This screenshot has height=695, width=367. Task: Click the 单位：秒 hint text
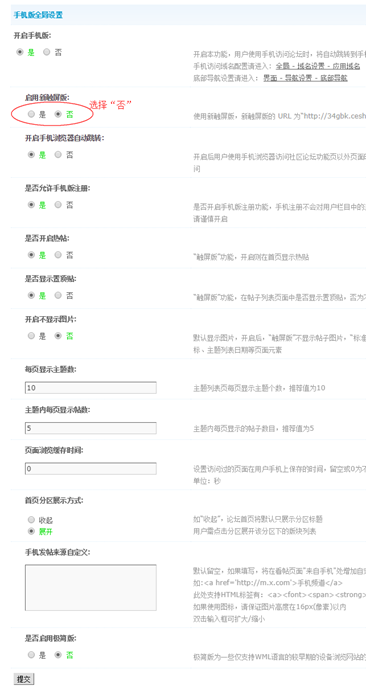coord(207,480)
